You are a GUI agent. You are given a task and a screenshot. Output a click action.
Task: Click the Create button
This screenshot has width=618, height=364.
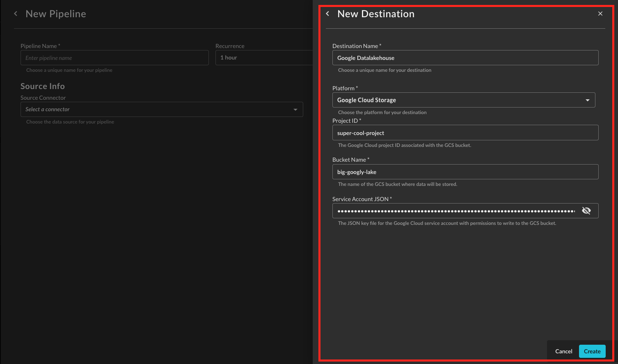[592, 351]
